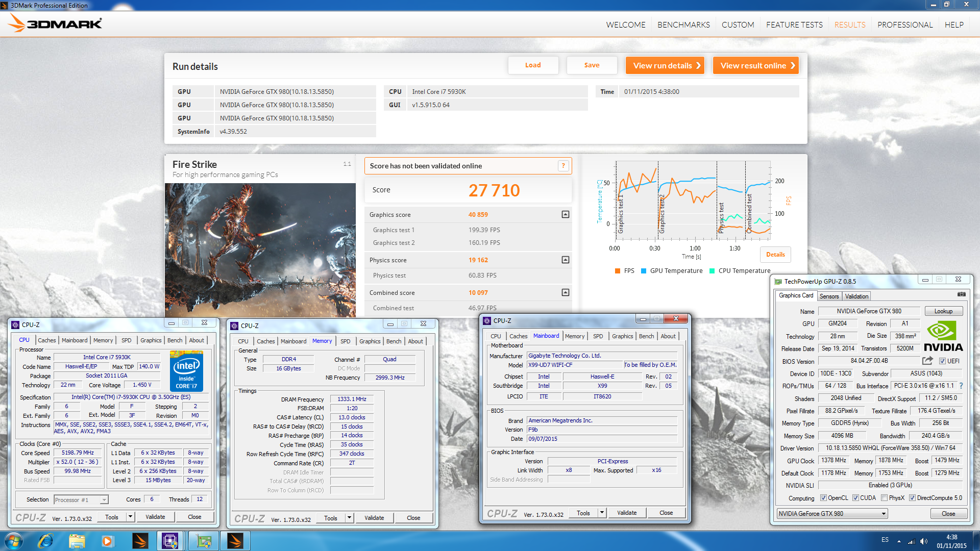The width and height of the screenshot is (980, 551).
Task: Toggle the OpenCL checkbox in GPU-Z
Action: point(823,498)
